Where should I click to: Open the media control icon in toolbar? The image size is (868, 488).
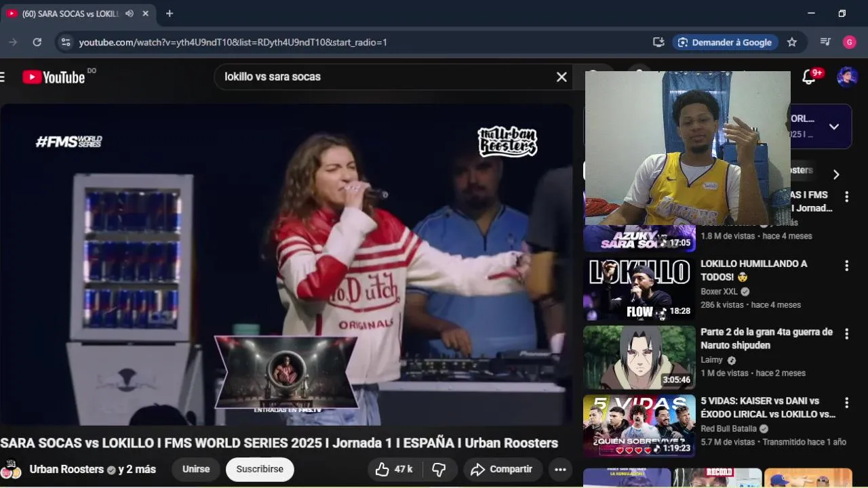tap(825, 42)
